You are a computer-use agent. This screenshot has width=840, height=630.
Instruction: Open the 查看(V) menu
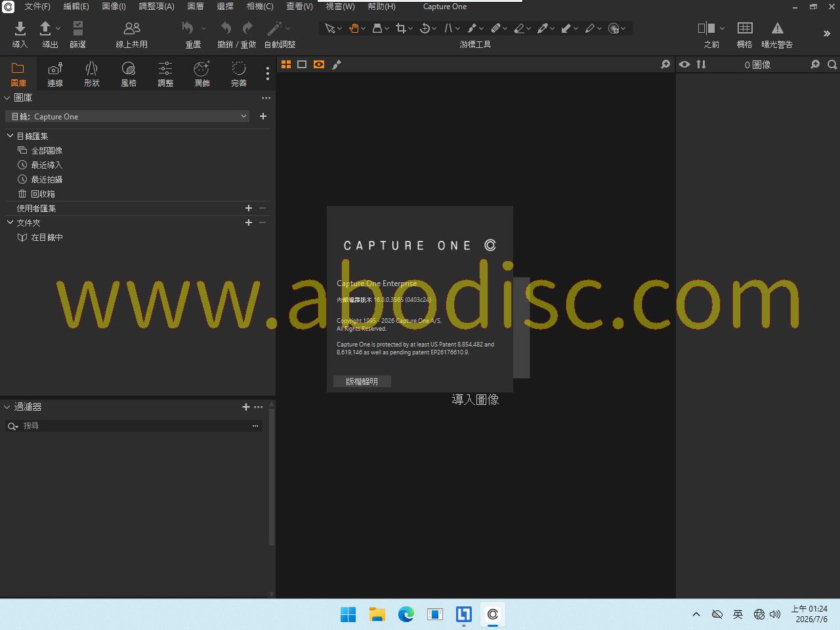[x=299, y=7]
